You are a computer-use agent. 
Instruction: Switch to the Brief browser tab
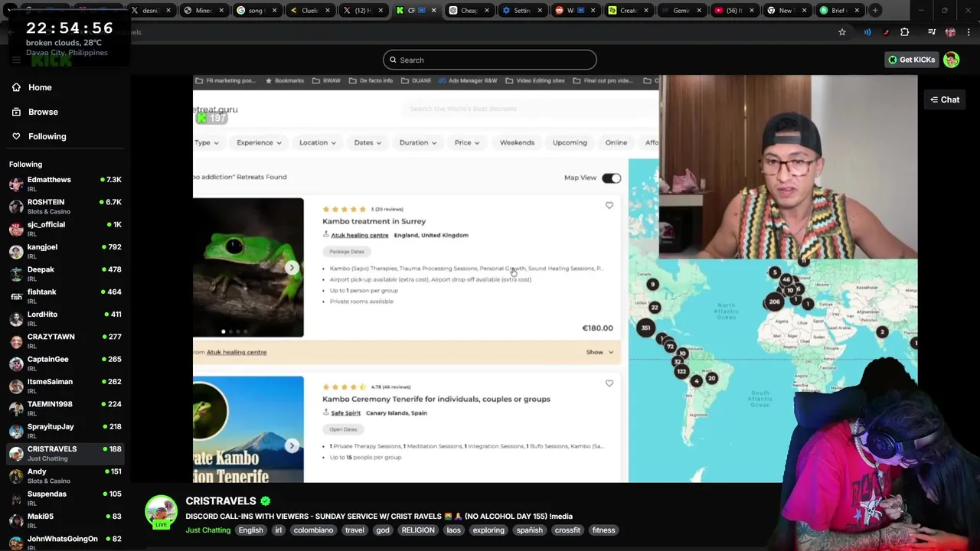click(x=838, y=10)
